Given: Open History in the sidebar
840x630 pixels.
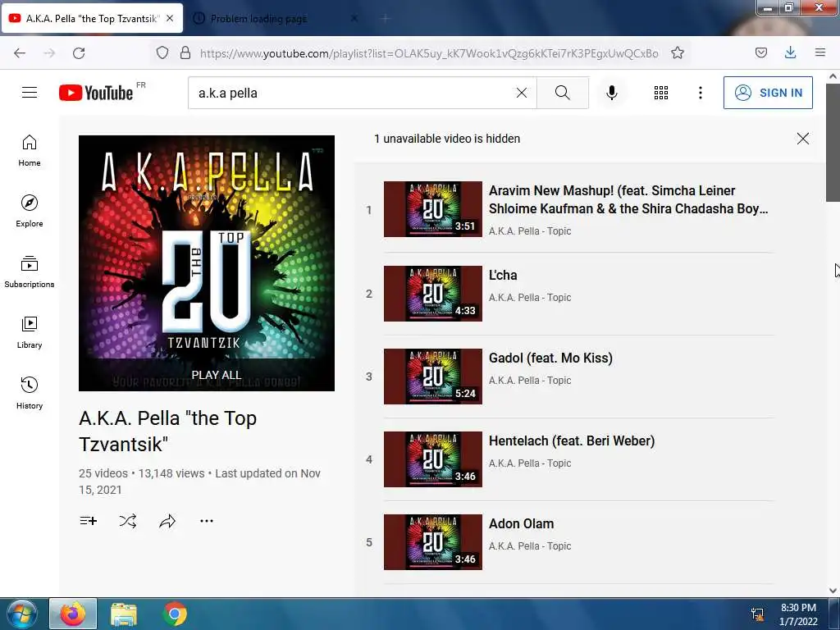Looking at the screenshot, I should click(30, 393).
